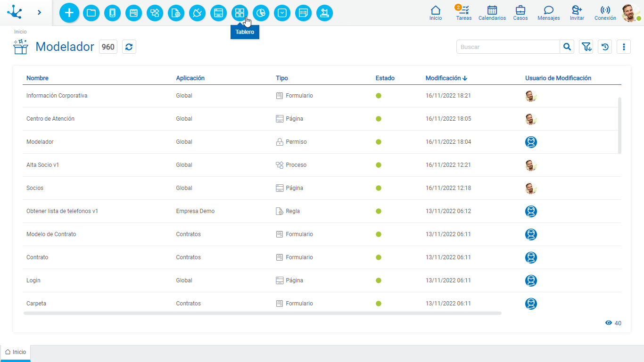This screenshot has height=362, width=644.
Task: Click the Modelador gift box icon
Action: (21, 47)
